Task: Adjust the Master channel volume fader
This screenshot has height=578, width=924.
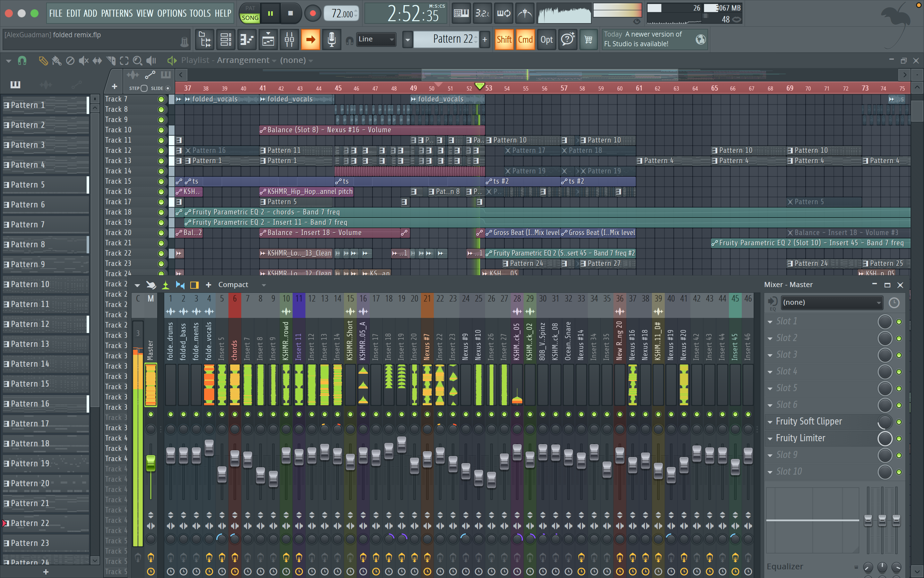Action: (x=151, y=463)
